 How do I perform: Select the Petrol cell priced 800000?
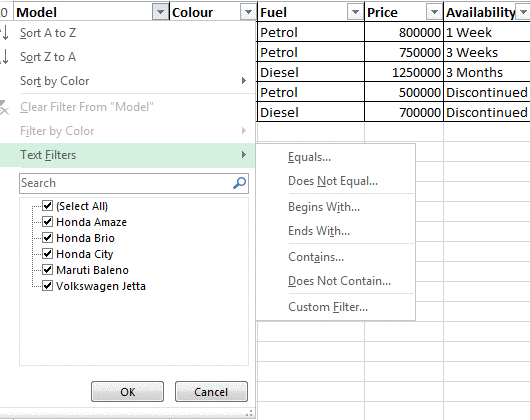coord(311,32)
